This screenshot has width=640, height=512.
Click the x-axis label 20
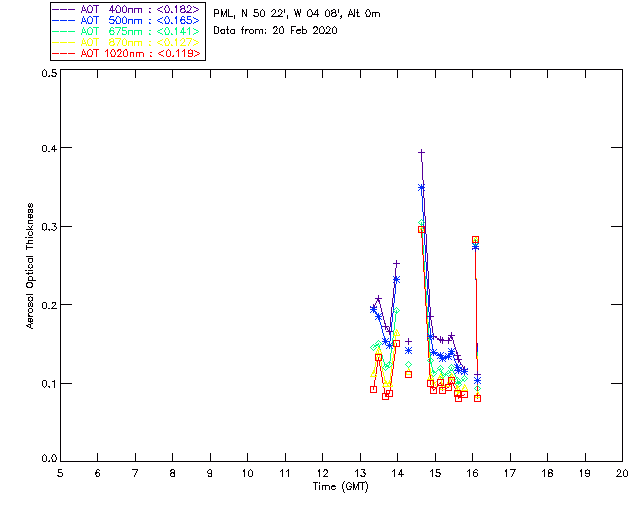[x=622, y=474]
